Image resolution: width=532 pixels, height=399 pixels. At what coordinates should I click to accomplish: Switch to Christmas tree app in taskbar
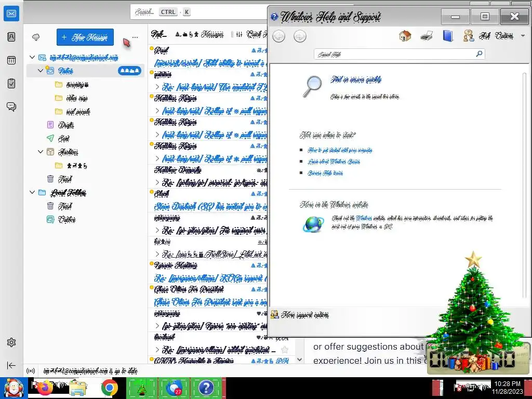[141, 388]
